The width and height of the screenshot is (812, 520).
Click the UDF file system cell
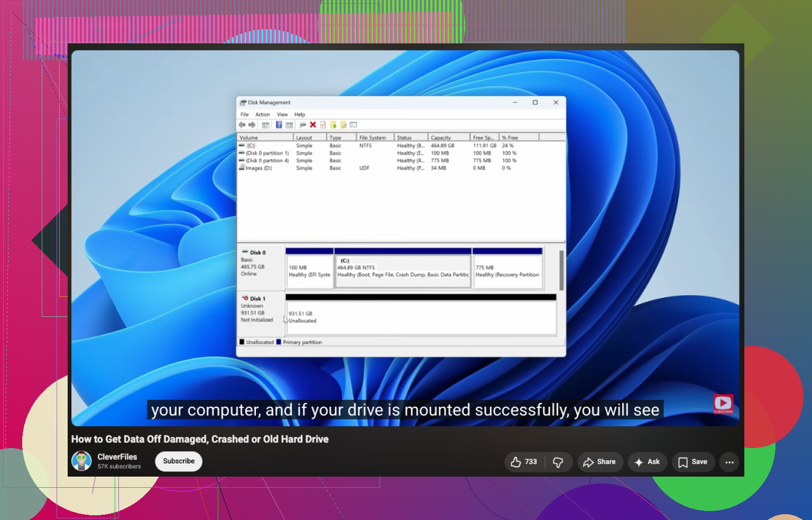pos(364,168)
